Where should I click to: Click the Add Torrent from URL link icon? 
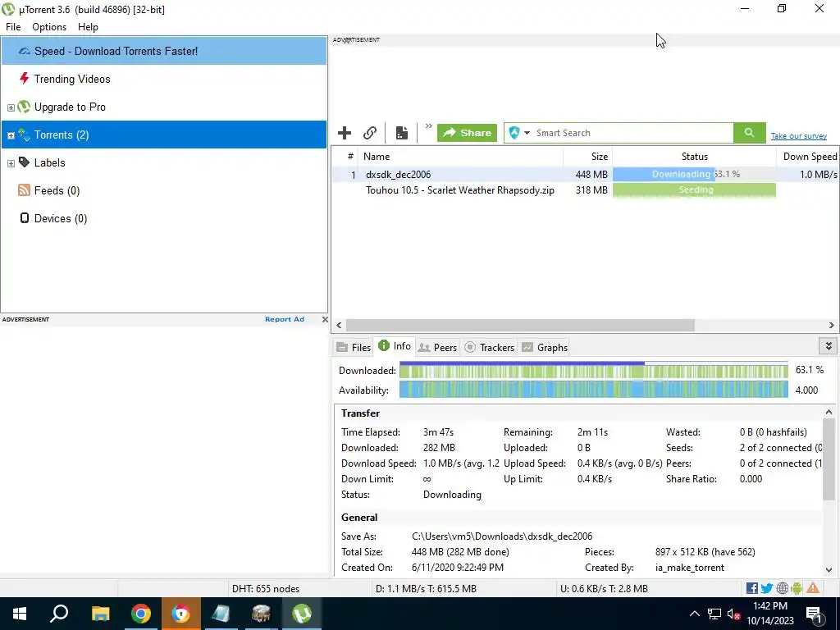370,133
